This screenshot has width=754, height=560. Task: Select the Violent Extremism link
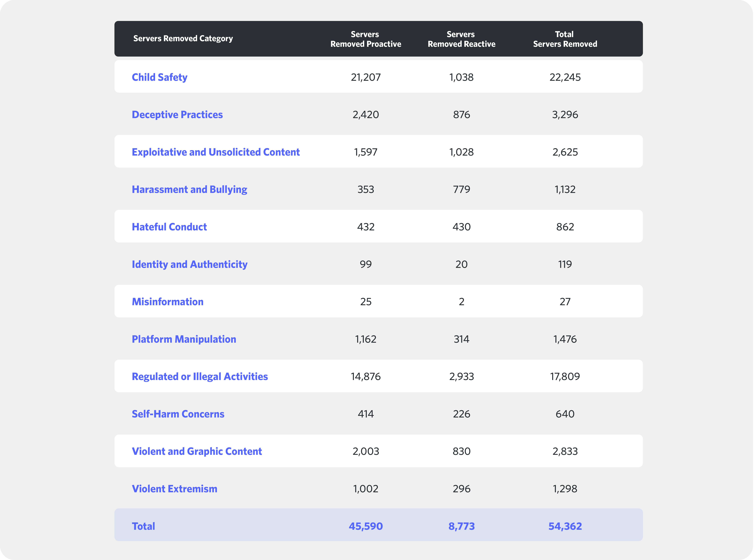pyautogui.click(x=174, y=489)
